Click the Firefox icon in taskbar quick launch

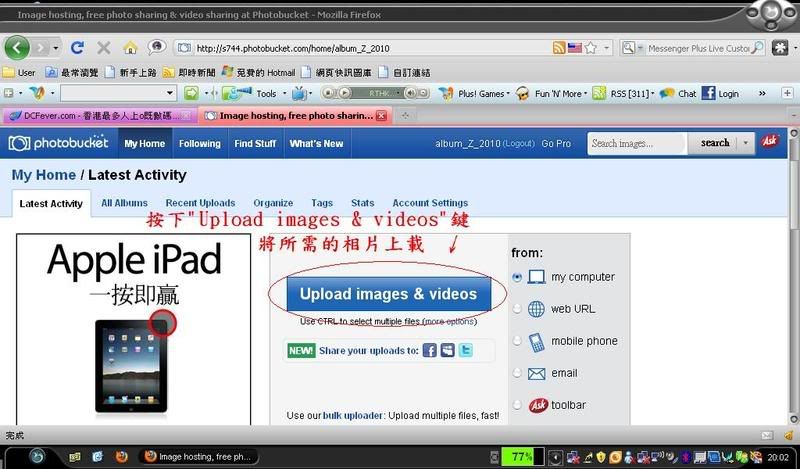(x=121, y=456)
